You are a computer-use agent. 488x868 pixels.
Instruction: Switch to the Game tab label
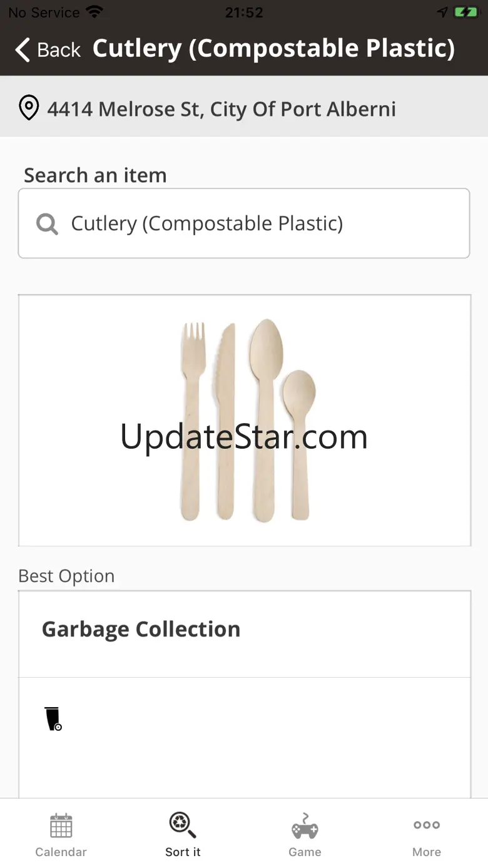pyautogui.click(x=305, y=852)
